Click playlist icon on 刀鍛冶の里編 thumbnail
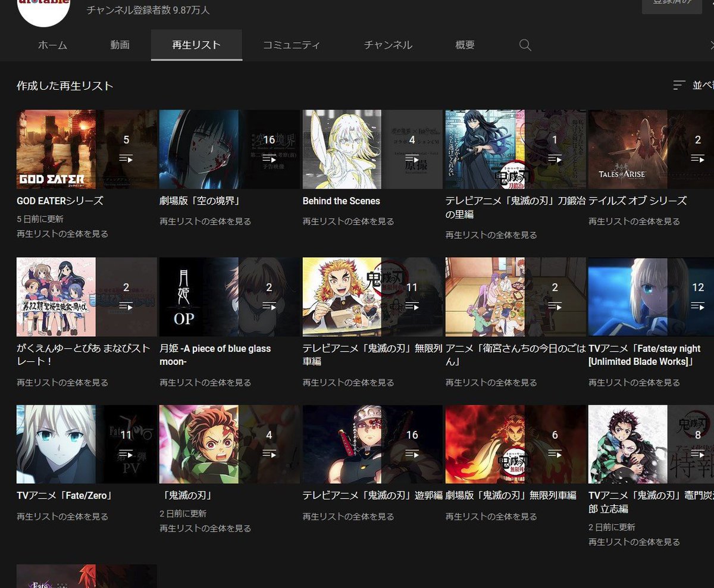This screenshot has height=588, width=714. (555, 158)
